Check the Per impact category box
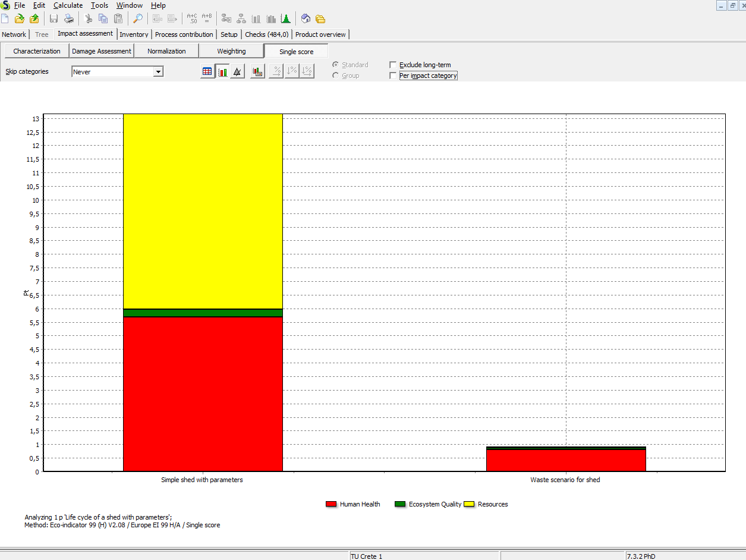Screen dimensions: 746x560 coord(393,75)
